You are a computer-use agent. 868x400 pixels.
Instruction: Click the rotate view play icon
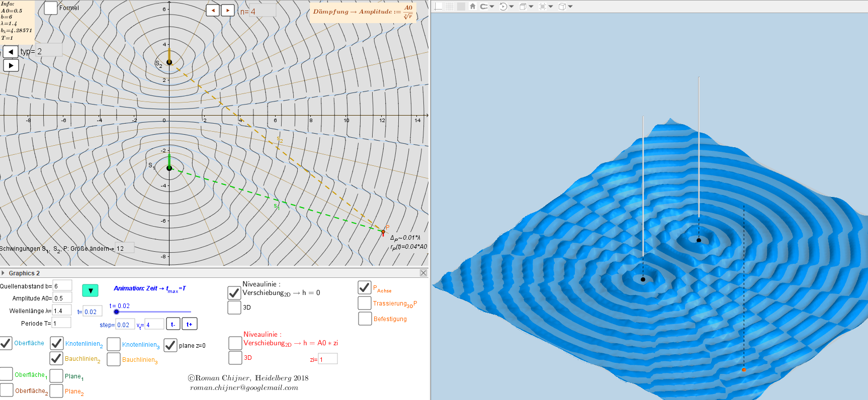[503, 6]
